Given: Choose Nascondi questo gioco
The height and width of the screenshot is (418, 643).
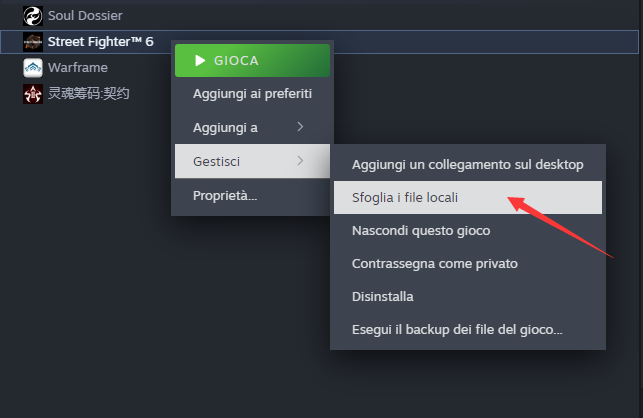Looking at the screenshot, I should (x=467, y=231).
